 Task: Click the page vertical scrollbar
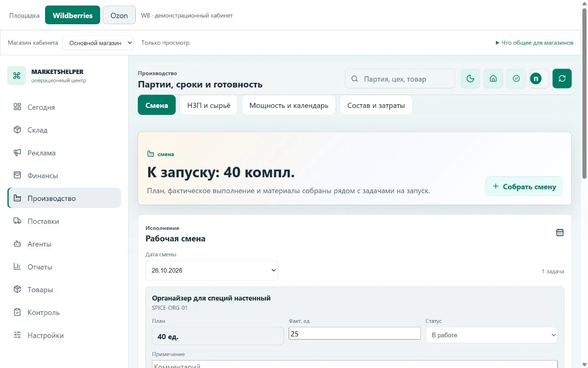click(x=584, y=93)
